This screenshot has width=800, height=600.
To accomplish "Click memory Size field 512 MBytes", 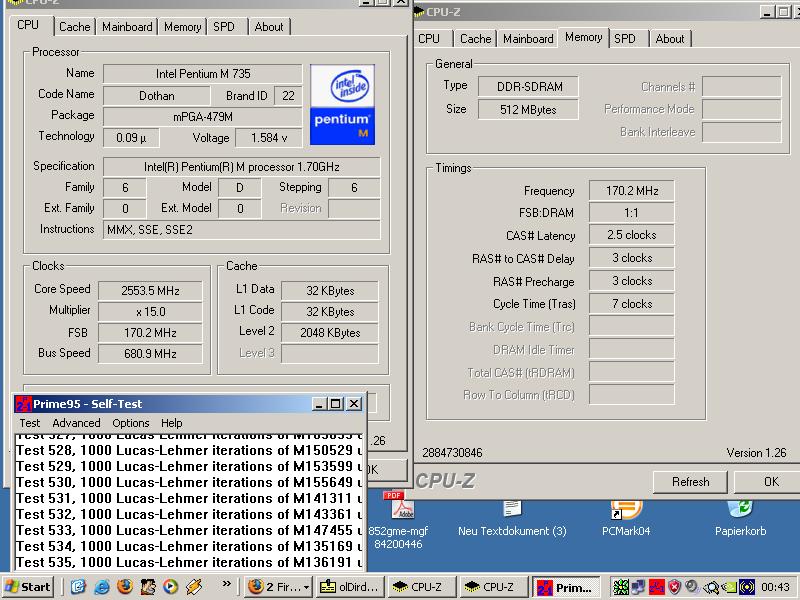I will 528,110.
